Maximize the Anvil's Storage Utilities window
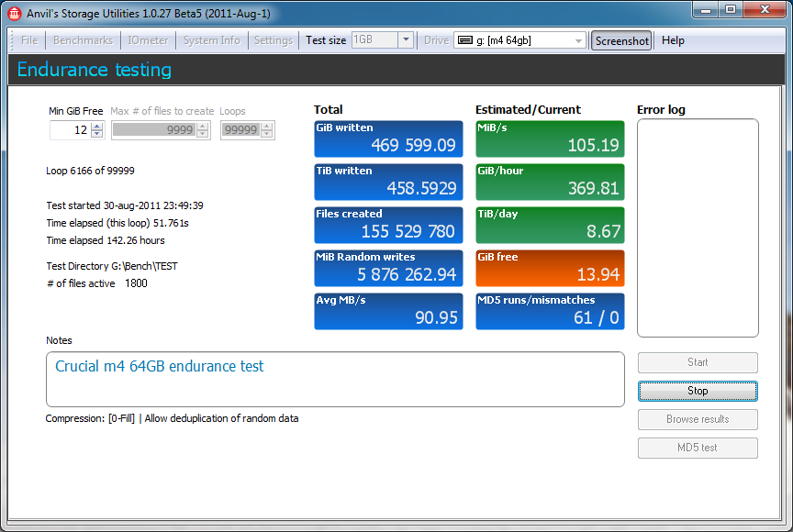 (x=731, y=9)
